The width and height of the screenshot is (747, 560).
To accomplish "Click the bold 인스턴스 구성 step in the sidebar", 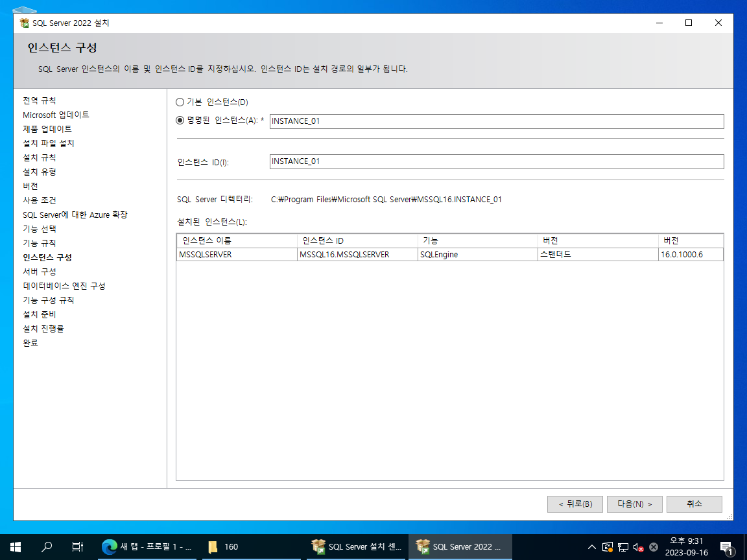I will [47, 257].
